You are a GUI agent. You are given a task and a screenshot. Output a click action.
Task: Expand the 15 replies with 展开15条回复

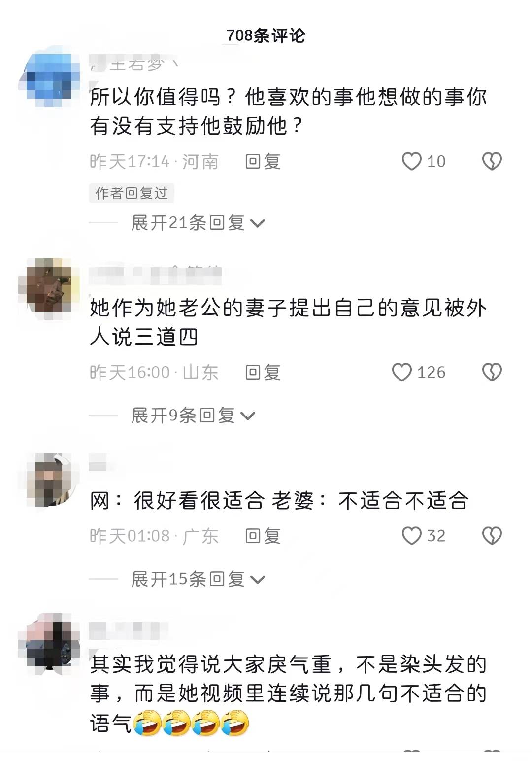tap(198, 579)
